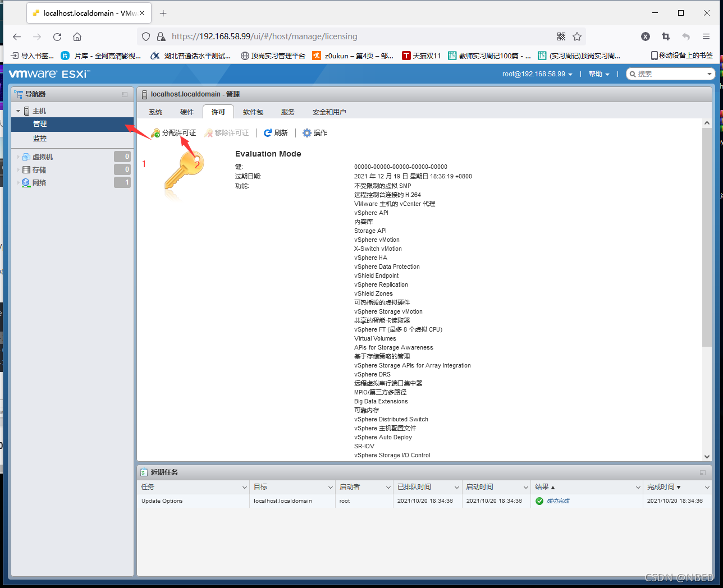The image size is (723, 588).
Task: Open 移动设备上的书签 folder
Action: pyautogui.click(x=682, y=56)
